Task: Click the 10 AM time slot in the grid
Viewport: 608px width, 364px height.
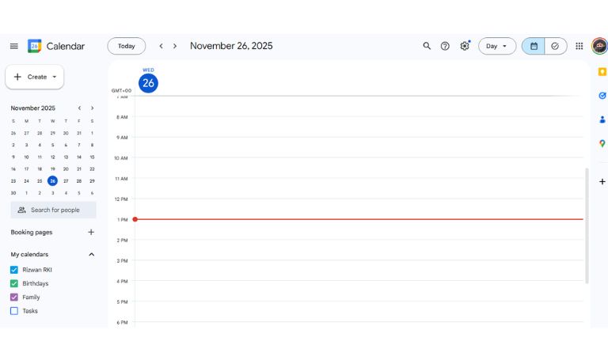Action: (x=359, y=168)
